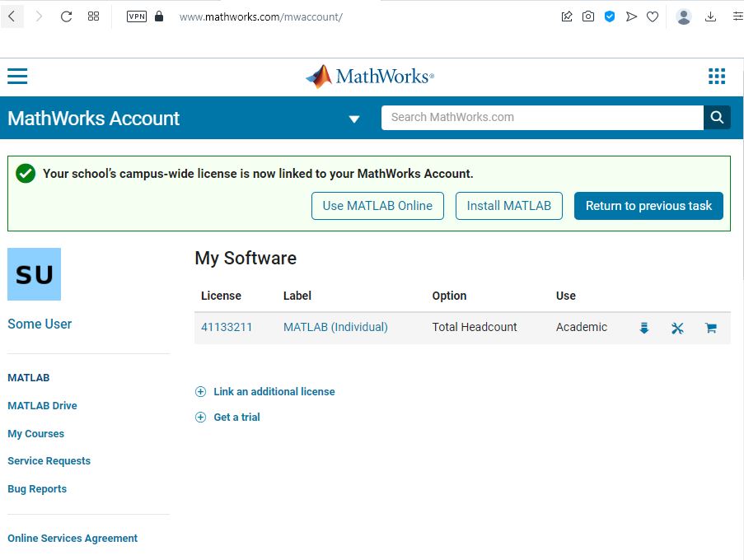The height and width of the screenshot is (560, 744).
Task: Open the MathWorks apps grid menu
Action: [717, 77]
